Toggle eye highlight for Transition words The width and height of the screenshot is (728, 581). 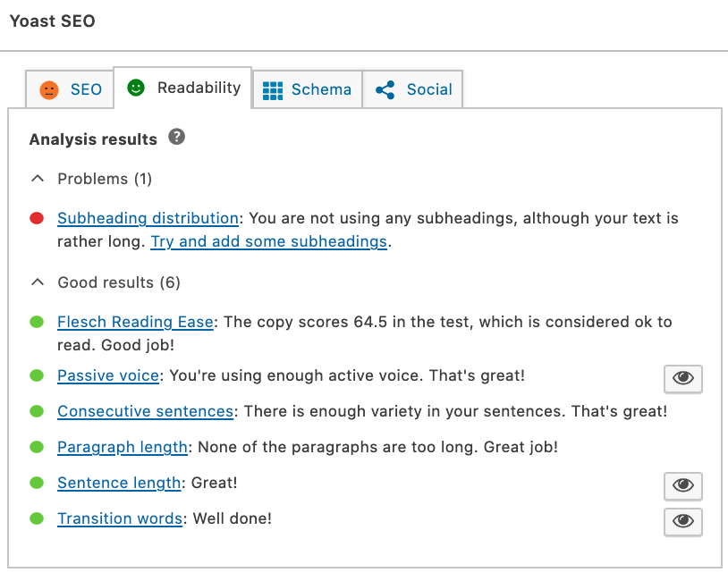pos(683,522)
